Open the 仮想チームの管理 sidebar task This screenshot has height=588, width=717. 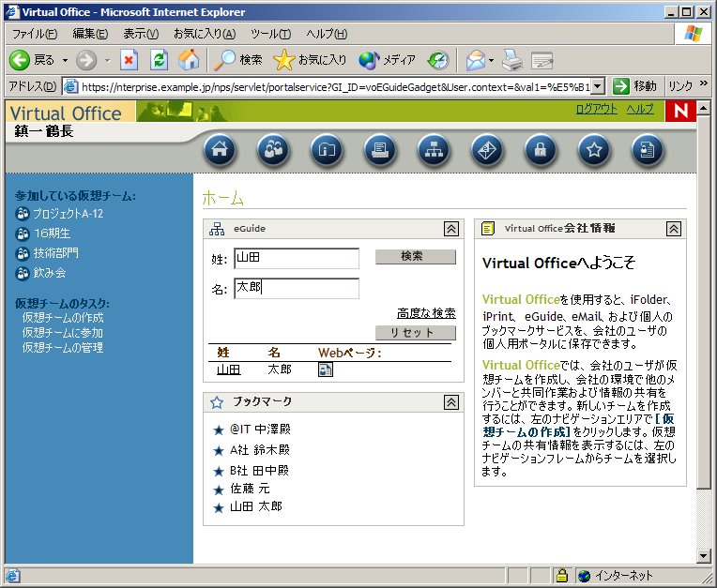click(x=63, y=348)
